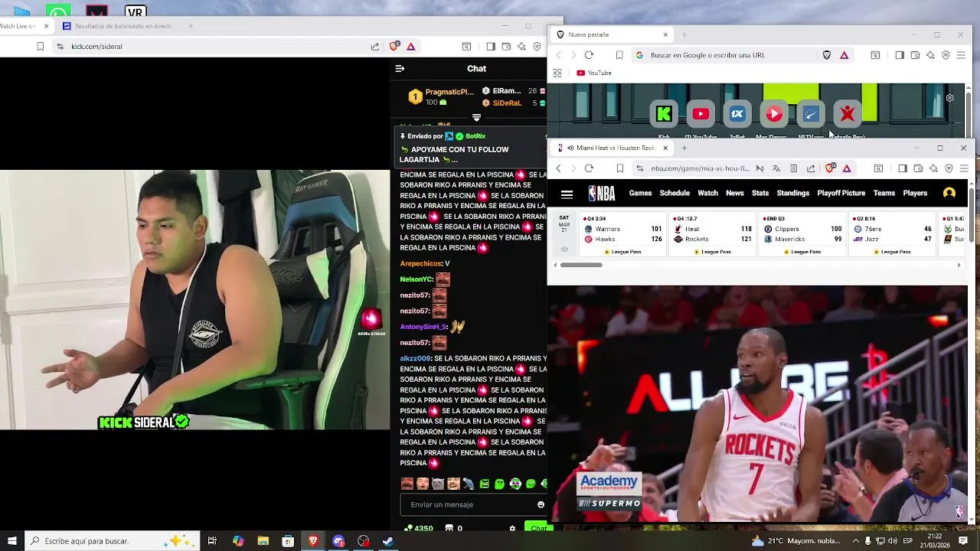Open Playoff Picture on NBA site
This screenshot has height=551, width=980.
pyautogui.click(x=841, y=193)
